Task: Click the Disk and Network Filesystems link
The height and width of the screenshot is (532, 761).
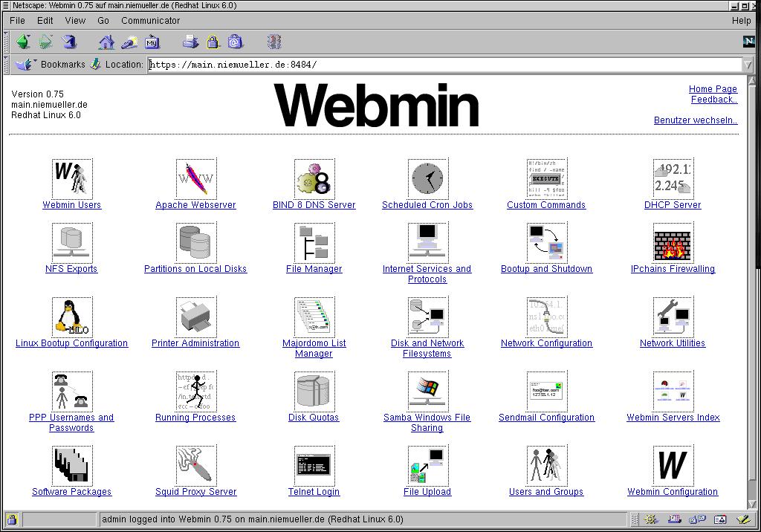Action: click(427, 348)
